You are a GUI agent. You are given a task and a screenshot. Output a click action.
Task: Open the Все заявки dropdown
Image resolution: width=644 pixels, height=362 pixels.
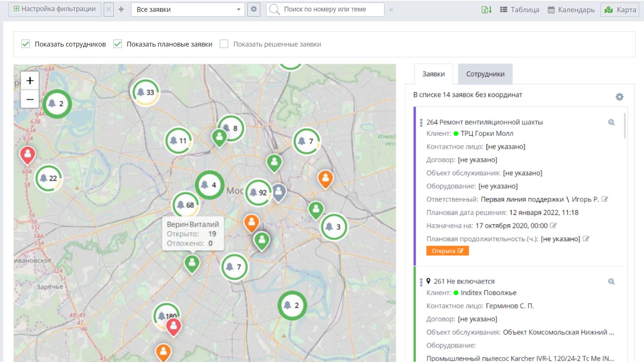[x=188, y=10]
